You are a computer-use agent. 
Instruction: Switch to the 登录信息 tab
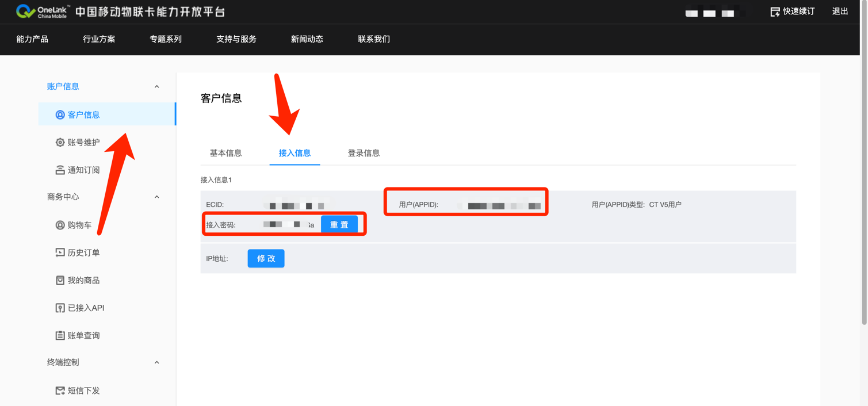[364, 153]
